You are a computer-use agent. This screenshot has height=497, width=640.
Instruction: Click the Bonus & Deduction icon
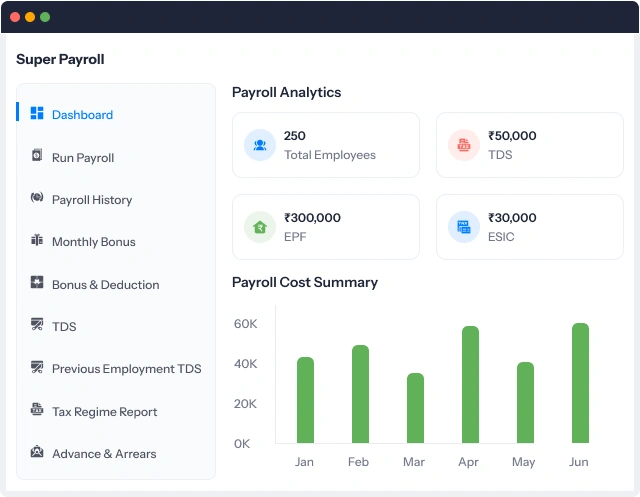[x=37, y=282]
